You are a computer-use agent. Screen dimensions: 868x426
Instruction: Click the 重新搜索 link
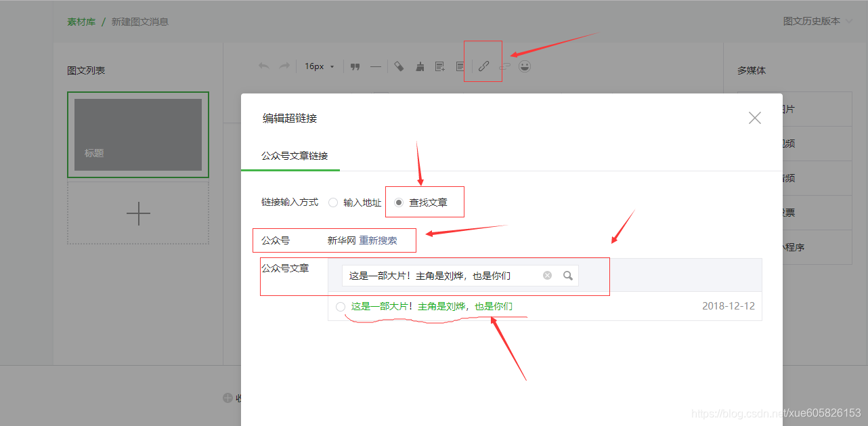coord(378,240)
